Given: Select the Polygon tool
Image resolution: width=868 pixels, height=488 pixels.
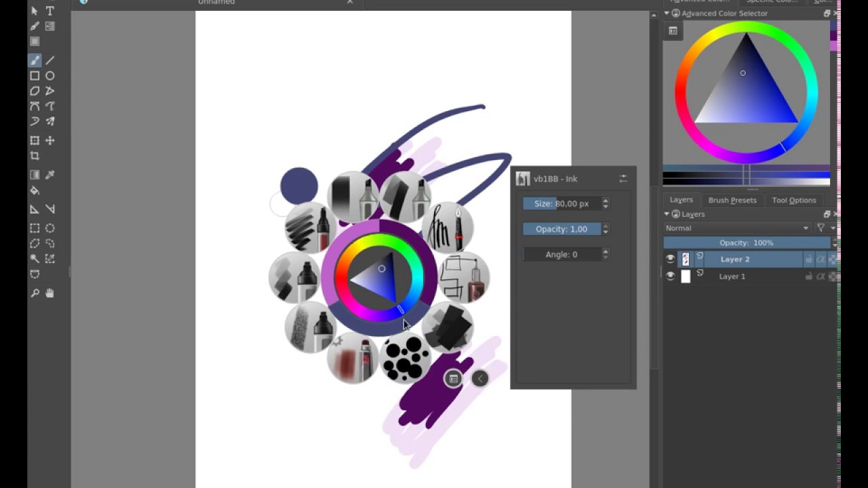Looking at the screenshot, I should (x=35, y=91).
